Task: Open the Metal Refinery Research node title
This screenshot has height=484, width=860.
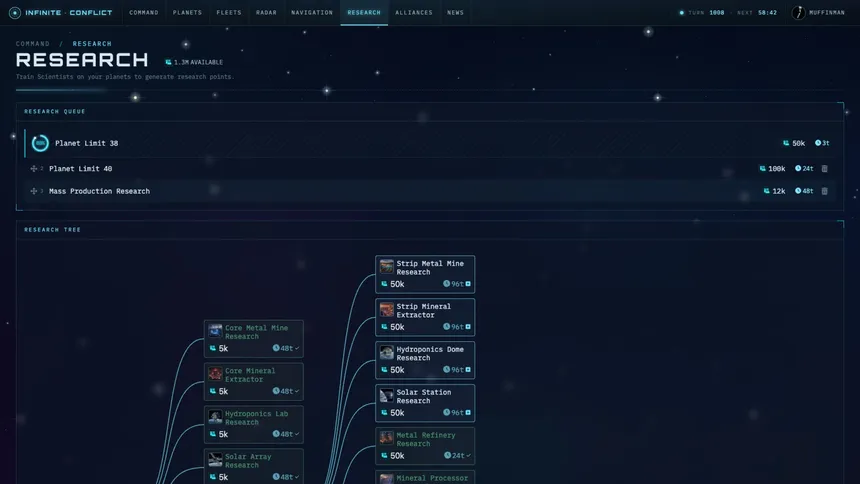Action: [x=426, y=439]
